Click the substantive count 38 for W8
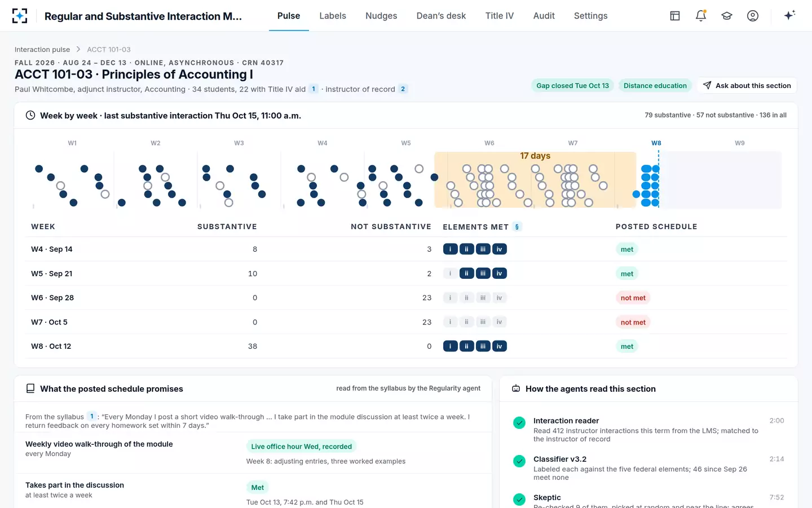The width and height of the screenshot is (812, 508). (253, 347)
